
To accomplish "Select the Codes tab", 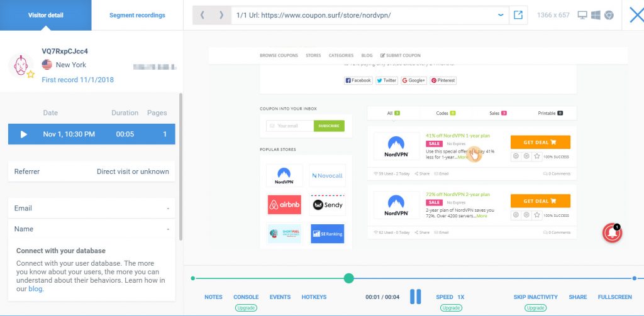I will click(x=446, y=113).
